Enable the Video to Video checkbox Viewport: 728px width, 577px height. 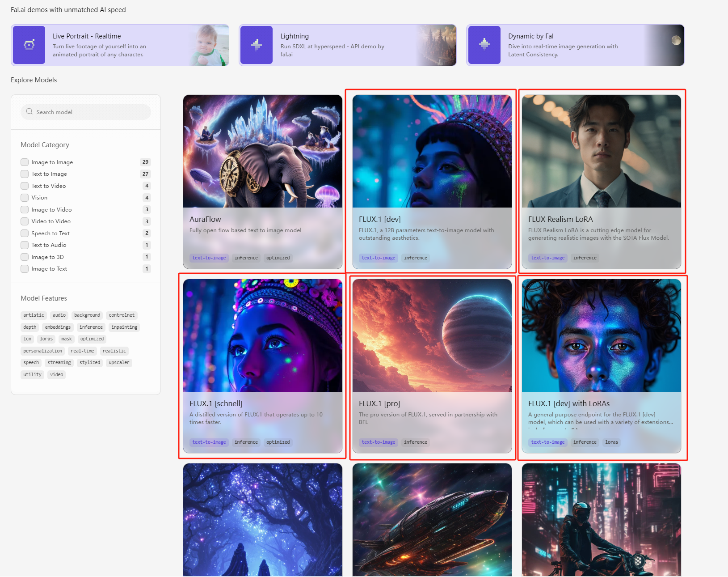[25, 221]
